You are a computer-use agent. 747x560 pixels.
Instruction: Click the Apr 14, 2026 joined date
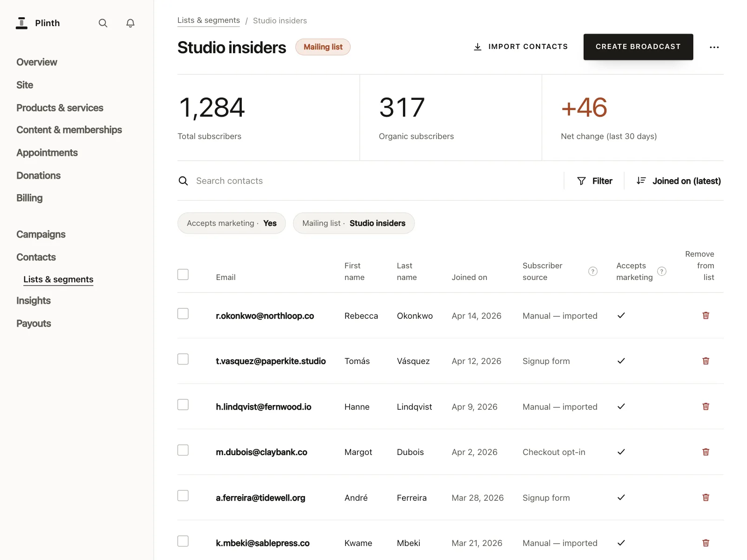click(x=476, y=316)
